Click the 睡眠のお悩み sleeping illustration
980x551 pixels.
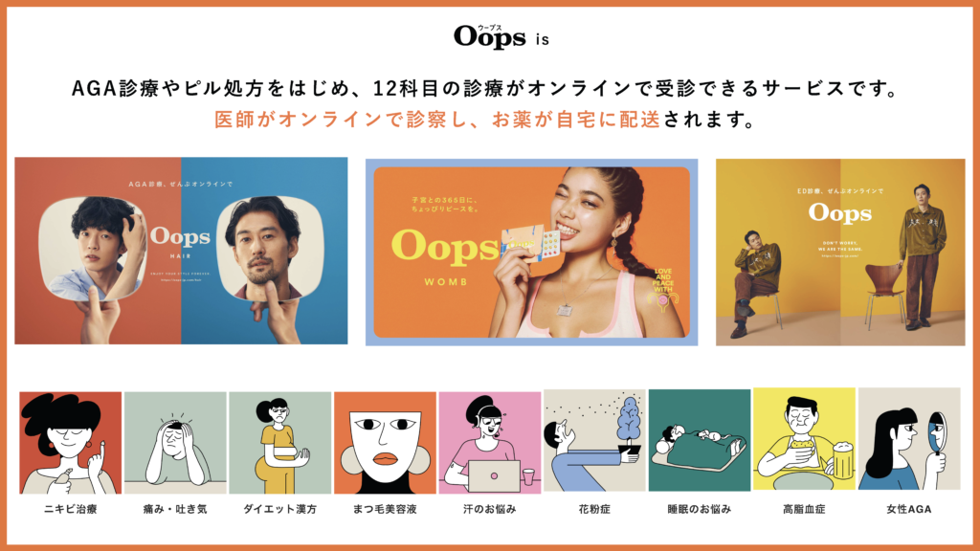tap(700, 440)
